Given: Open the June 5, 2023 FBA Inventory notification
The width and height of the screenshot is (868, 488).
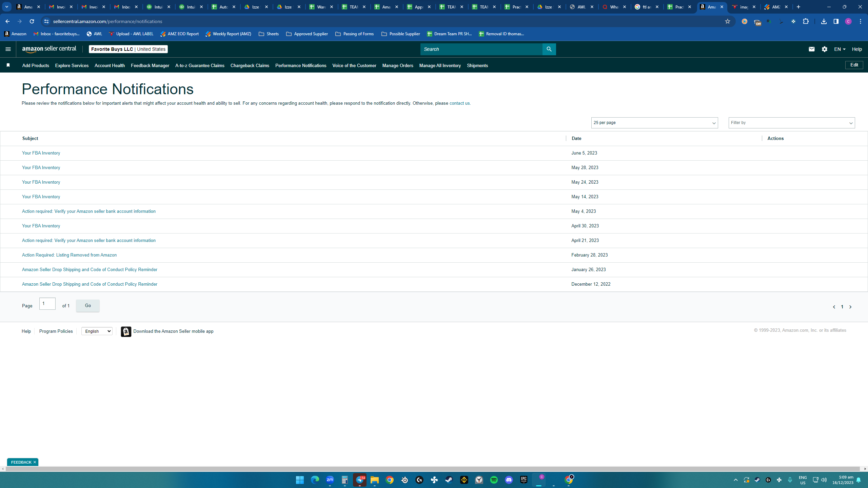Looking at the screenshot, I should (41, 153).
